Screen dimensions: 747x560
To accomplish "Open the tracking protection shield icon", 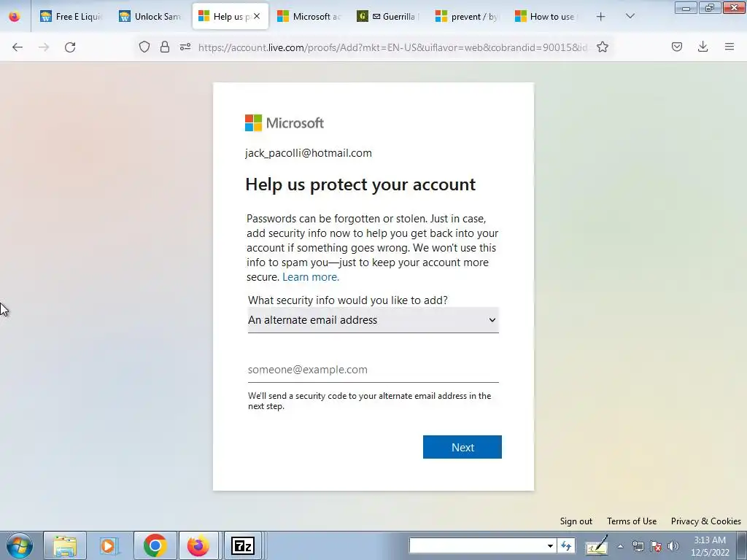I will [144, 47].
